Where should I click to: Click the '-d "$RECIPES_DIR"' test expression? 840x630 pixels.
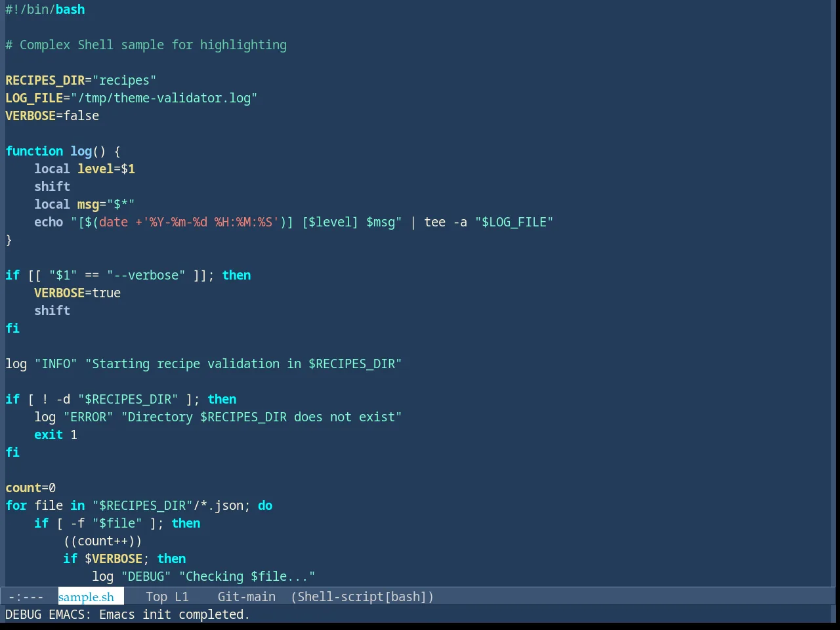coord(117,399)
